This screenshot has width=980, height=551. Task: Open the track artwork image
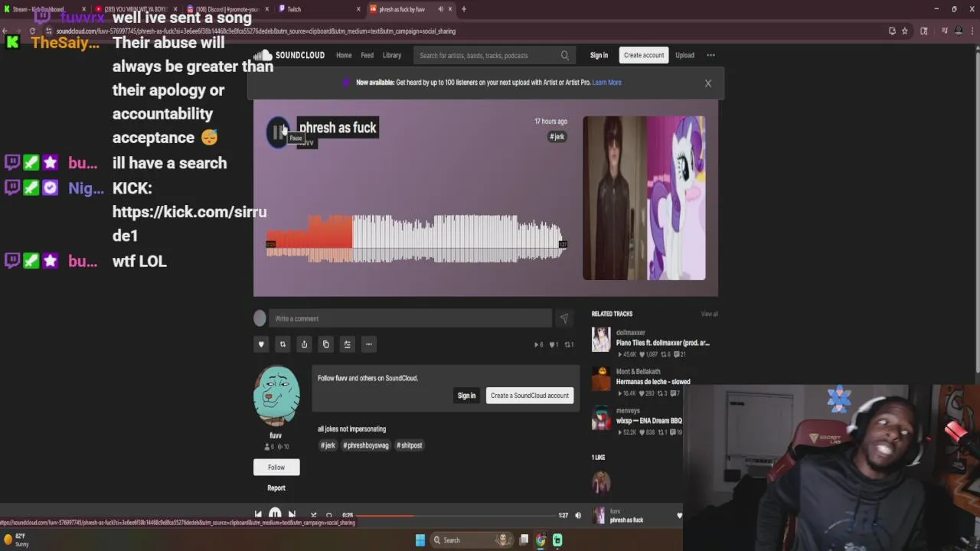644,198
